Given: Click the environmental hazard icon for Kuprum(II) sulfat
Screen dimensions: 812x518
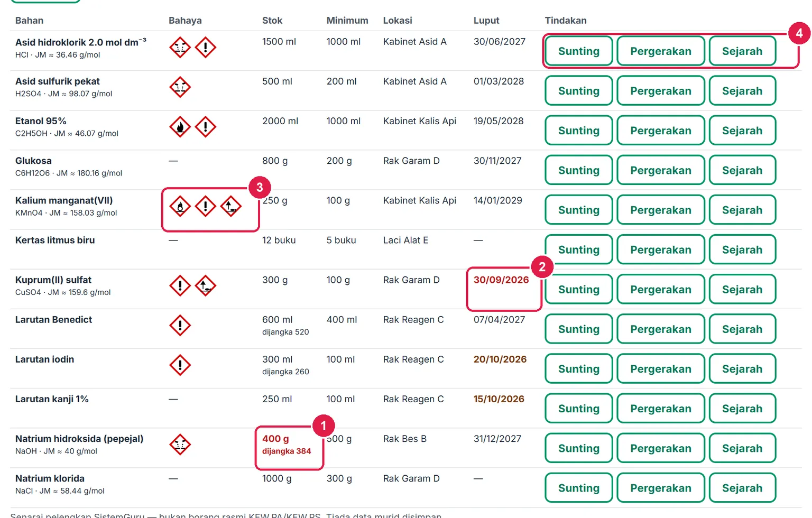Looking at the screenshot, I should click(x=205, y=285).
